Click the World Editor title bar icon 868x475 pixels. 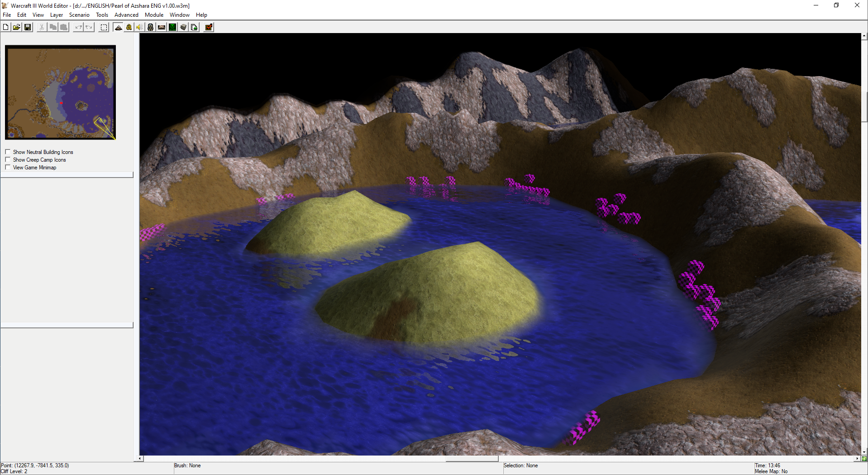click(5, 5)
